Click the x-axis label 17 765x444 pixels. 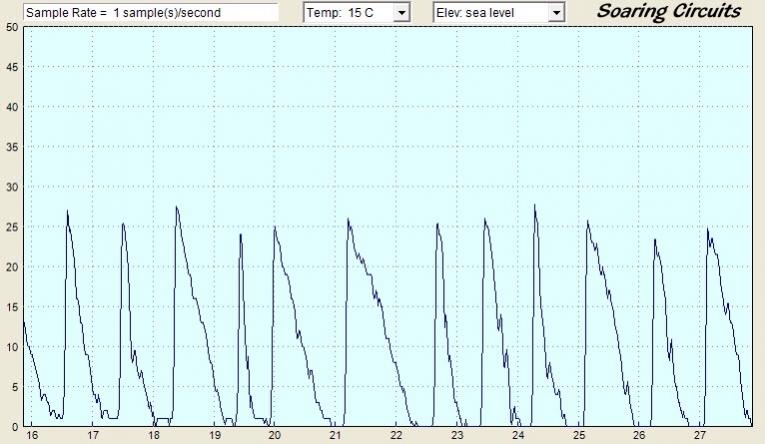click(x=93, y=435)
